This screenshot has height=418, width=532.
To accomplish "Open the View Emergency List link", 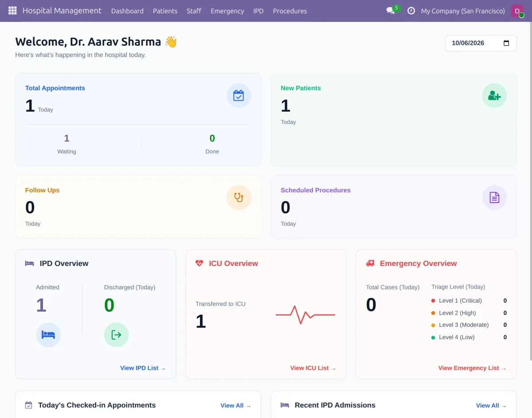I will click(x=472, y=368).
